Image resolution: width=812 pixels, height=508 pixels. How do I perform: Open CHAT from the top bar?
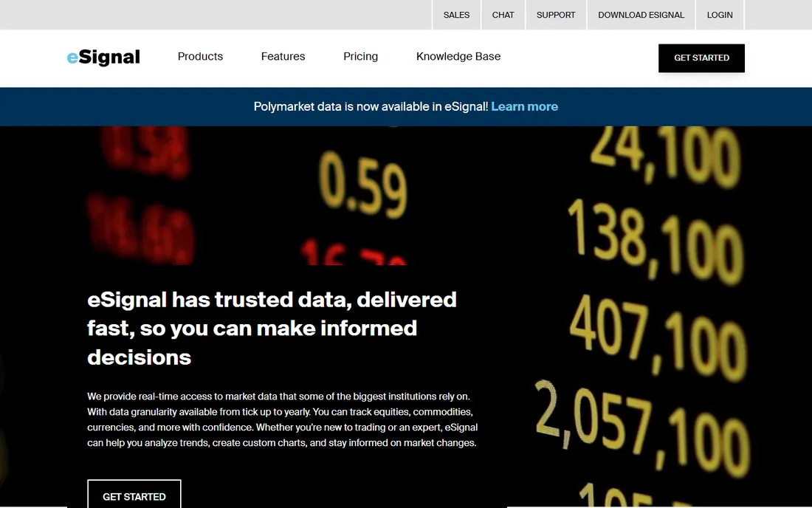point(503,15)
